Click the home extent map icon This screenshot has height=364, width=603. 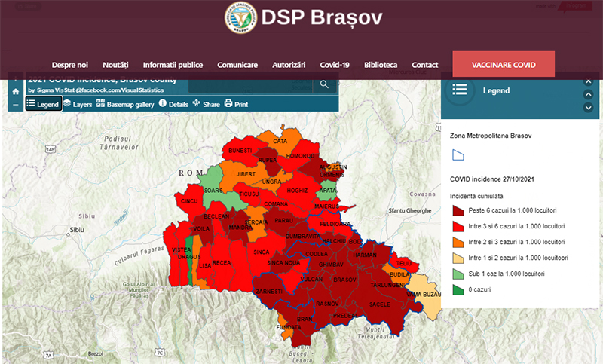(15, 91)
